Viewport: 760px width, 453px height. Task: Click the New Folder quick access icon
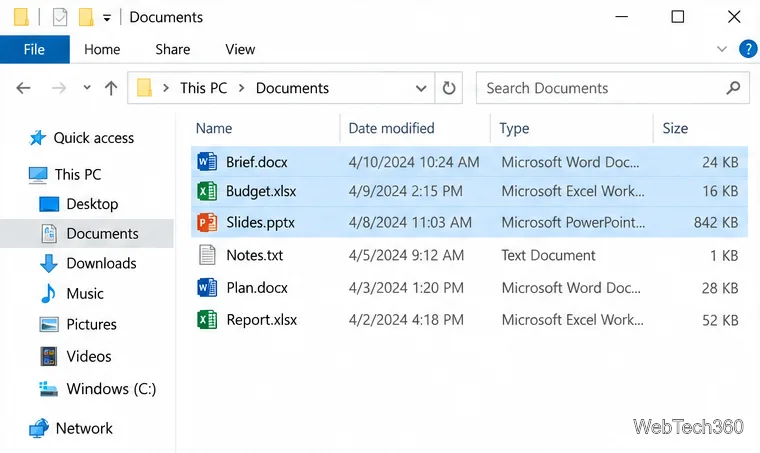click(x=86, y=17)
